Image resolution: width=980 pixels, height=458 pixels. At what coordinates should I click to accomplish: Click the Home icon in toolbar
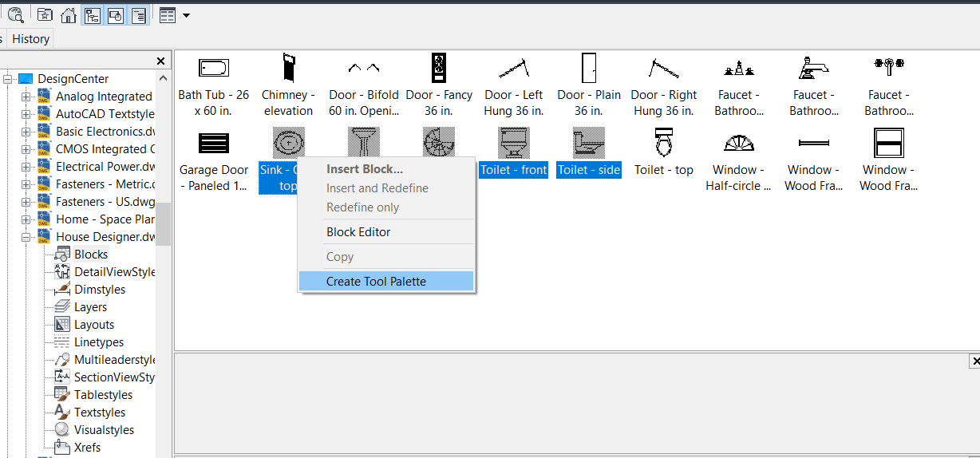tap(69, 14)
